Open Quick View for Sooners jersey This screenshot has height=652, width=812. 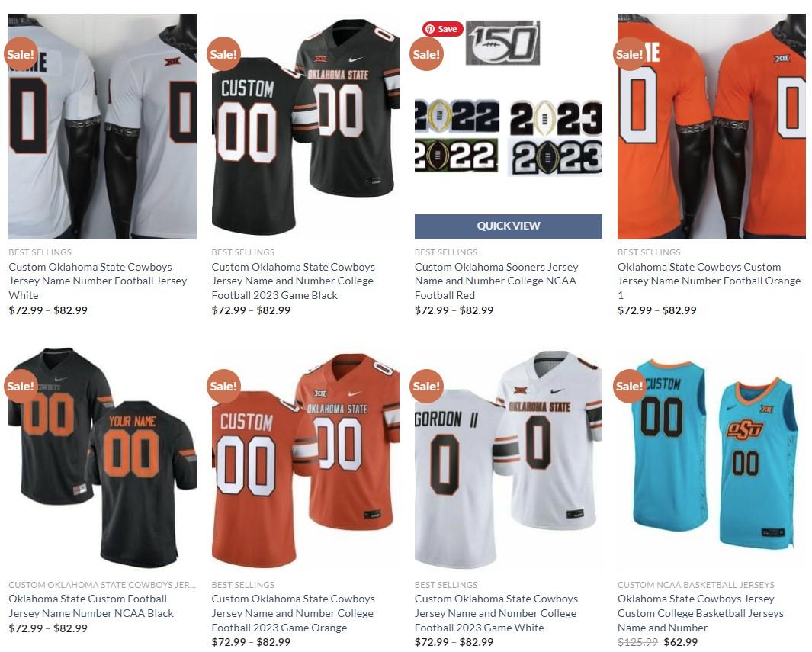point(508,226)
